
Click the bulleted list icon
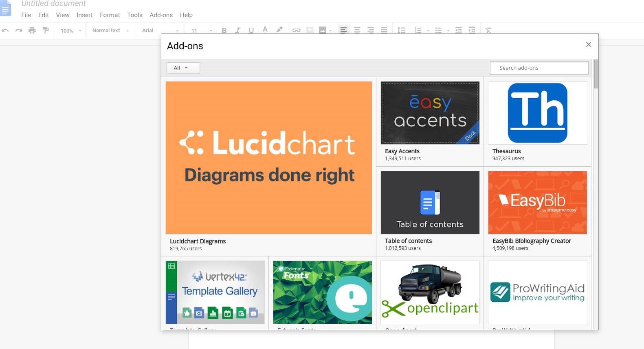(x=438, y=30)
